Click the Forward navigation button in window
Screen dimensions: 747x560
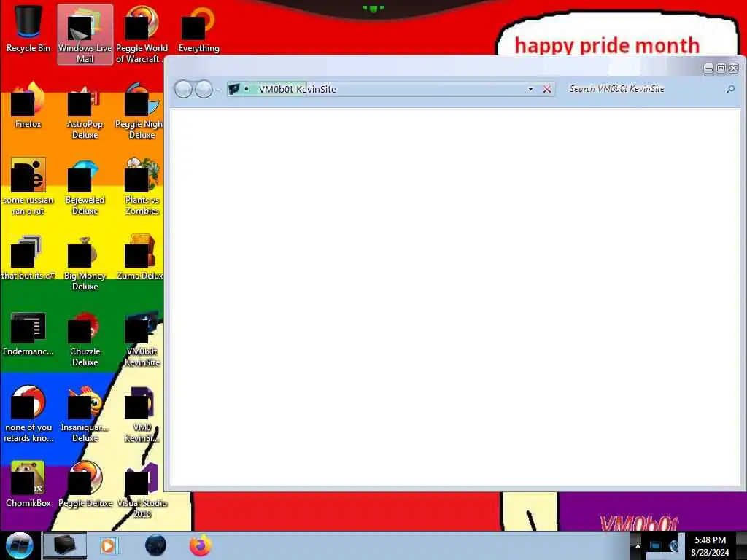(x=204, y=89)
